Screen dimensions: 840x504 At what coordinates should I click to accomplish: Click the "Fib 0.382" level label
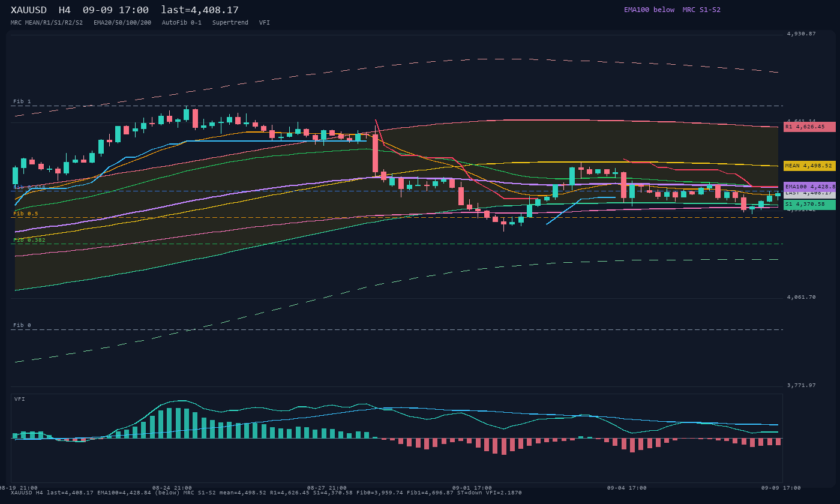(29, 240)
